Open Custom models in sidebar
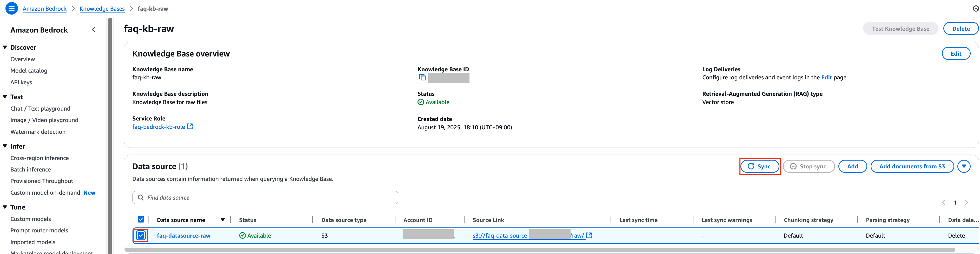 click(x=31, y=219)
